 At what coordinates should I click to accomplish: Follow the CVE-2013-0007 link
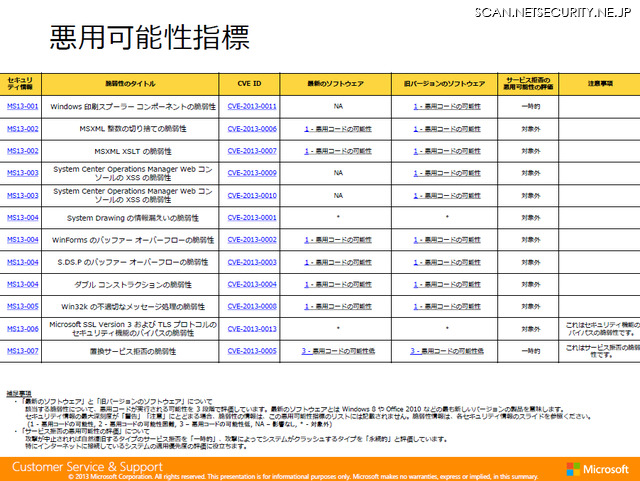(x=252, y=151)
